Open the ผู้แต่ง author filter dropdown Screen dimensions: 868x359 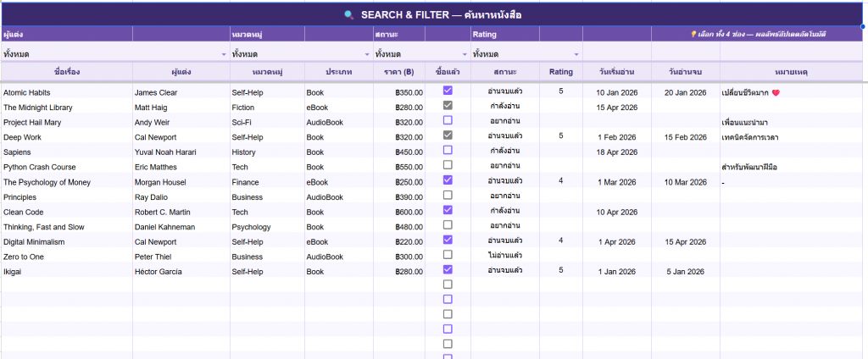(224, 54)
